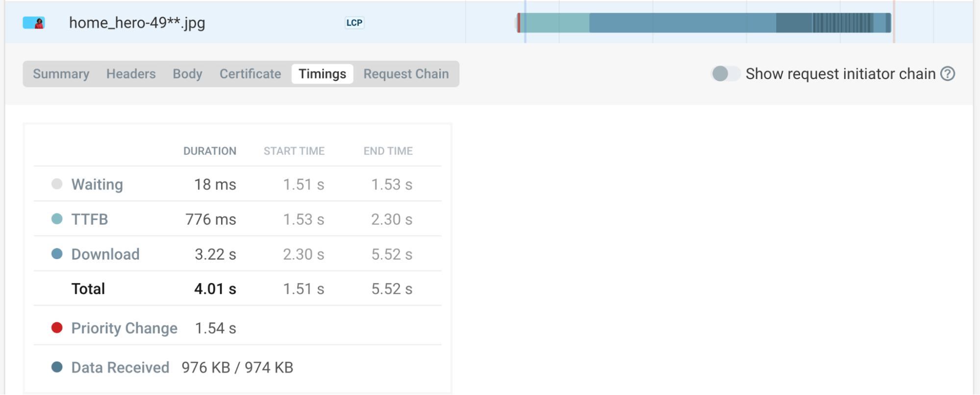Click the grey Waiting legend dot

pyautogui.click(x=57, y=184)
